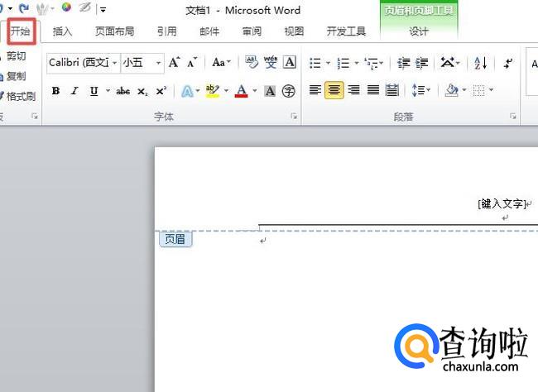Click the Asian layout icon
Viewport: 538px width, 392px height.
(x=448, y=63)
